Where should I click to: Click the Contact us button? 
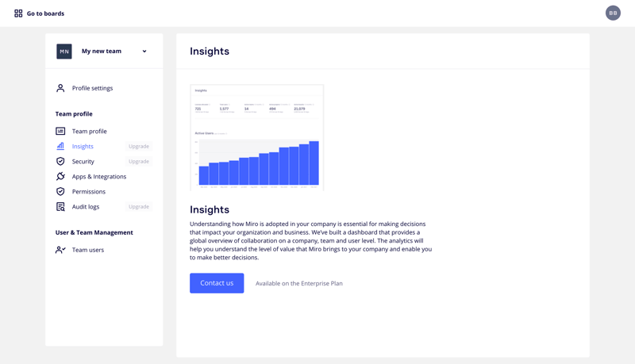pos(217,283)
